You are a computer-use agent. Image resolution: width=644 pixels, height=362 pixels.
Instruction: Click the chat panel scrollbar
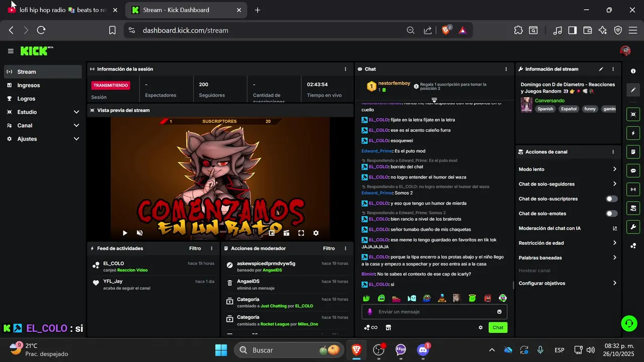click(x=513, y=285)
